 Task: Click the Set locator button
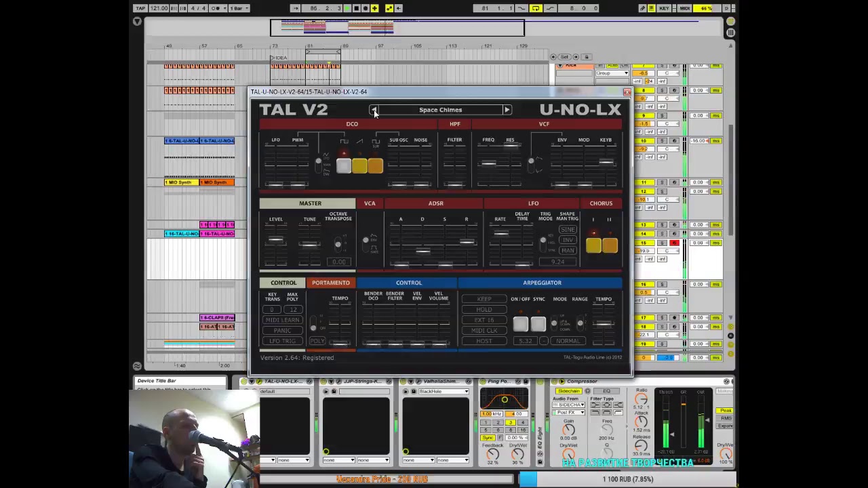pos(564,57)
